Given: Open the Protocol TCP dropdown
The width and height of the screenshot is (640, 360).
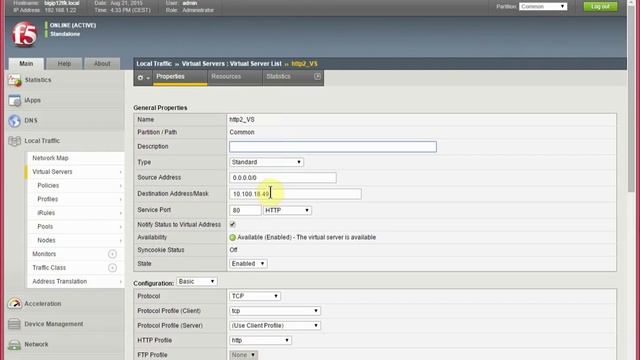Looking at the screenshot, I should [x=255, y=296].
